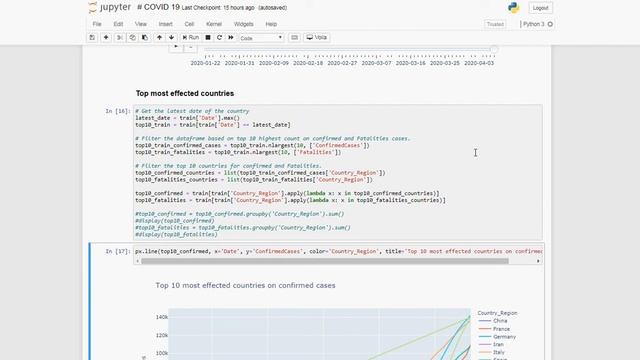Cut the selected cells with the scissors icon
The width and height of the screenshot is (640, 360).
(120, 38)
